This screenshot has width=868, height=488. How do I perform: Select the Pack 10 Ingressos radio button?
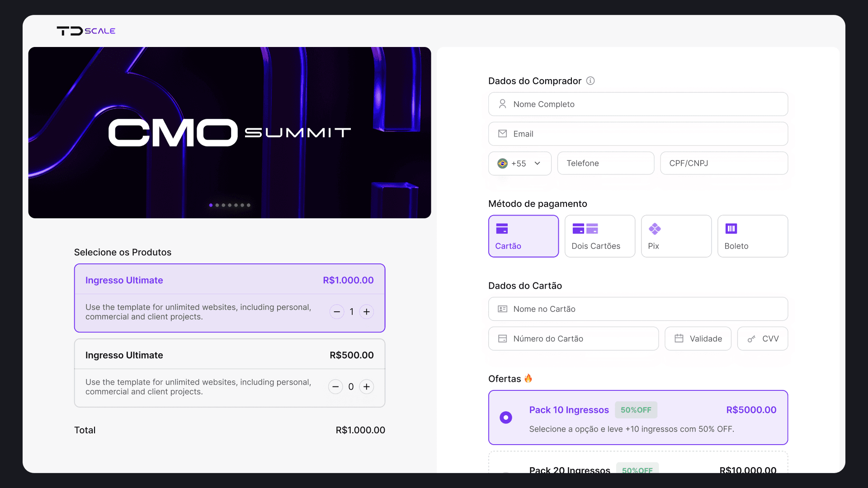point(506,418)
